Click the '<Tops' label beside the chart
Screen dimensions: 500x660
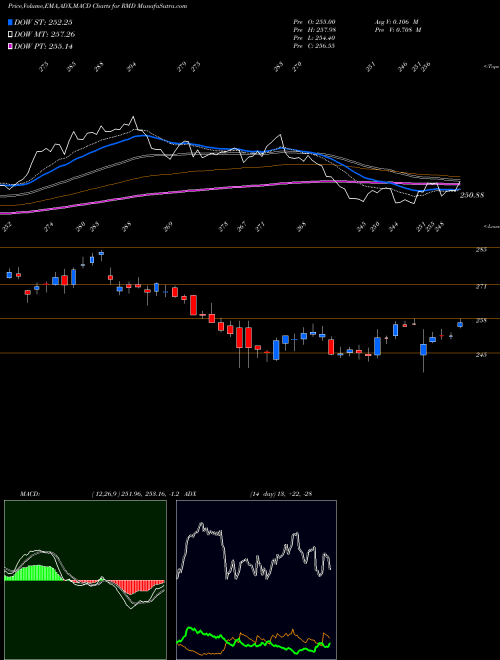tap(491, 67)
